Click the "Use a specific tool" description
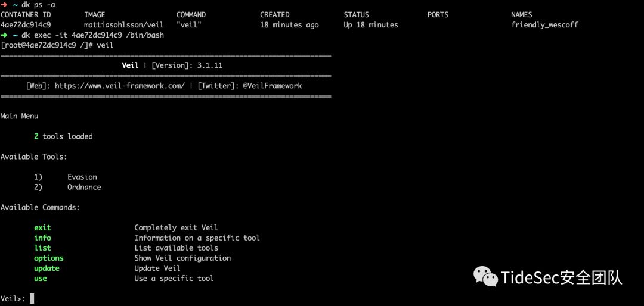This screenshot has height=306, width=644. (174, 279)
